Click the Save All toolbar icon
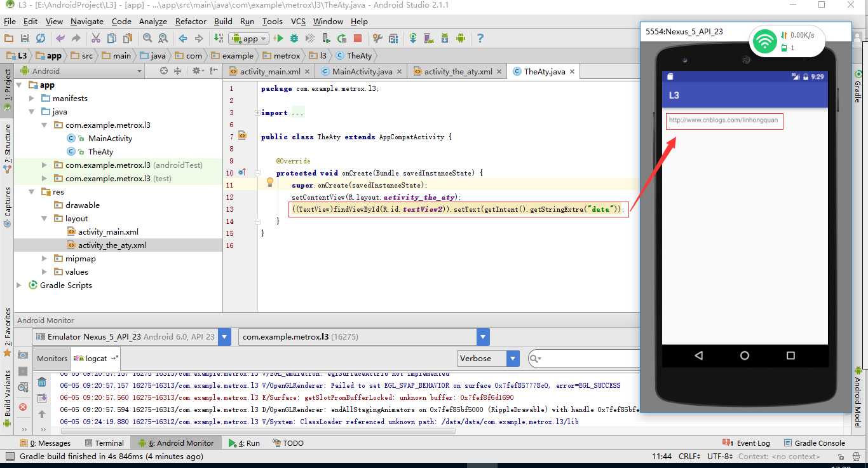 (x=25, y=38)
